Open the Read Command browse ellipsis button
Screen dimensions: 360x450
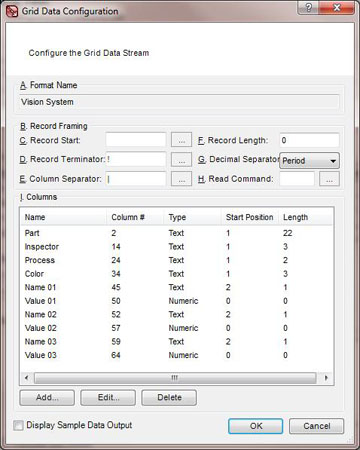[x=329, y=179]
